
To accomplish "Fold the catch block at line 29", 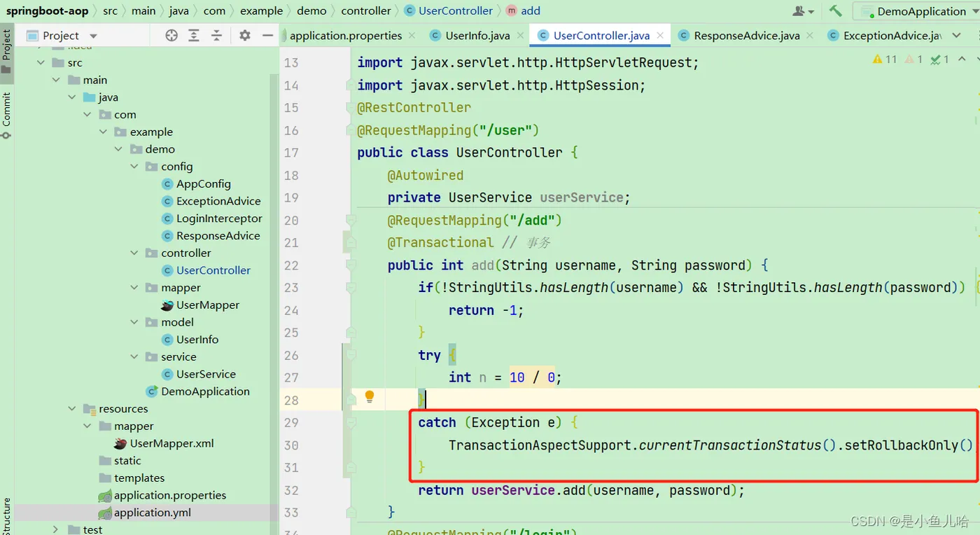I will [351, 422].
